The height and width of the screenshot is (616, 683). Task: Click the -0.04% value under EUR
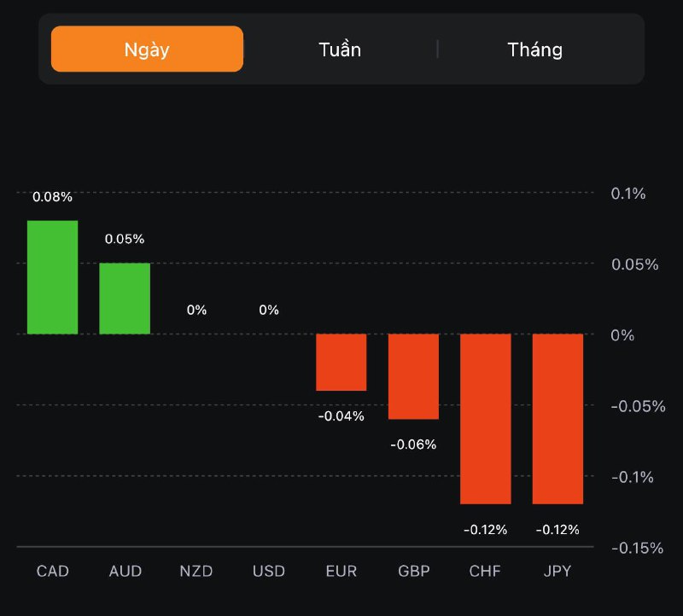[341, 416]
